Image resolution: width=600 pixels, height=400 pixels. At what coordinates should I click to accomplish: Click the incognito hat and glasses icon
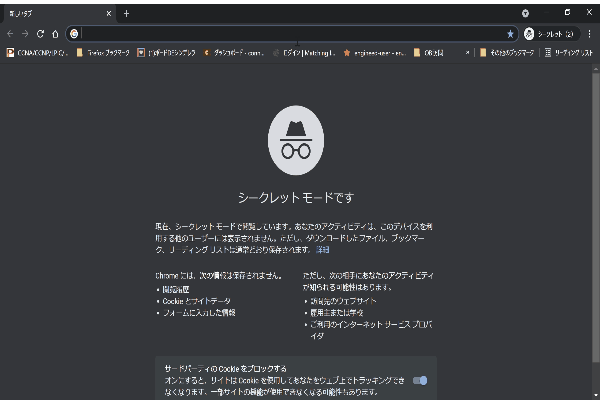[296, 140]
